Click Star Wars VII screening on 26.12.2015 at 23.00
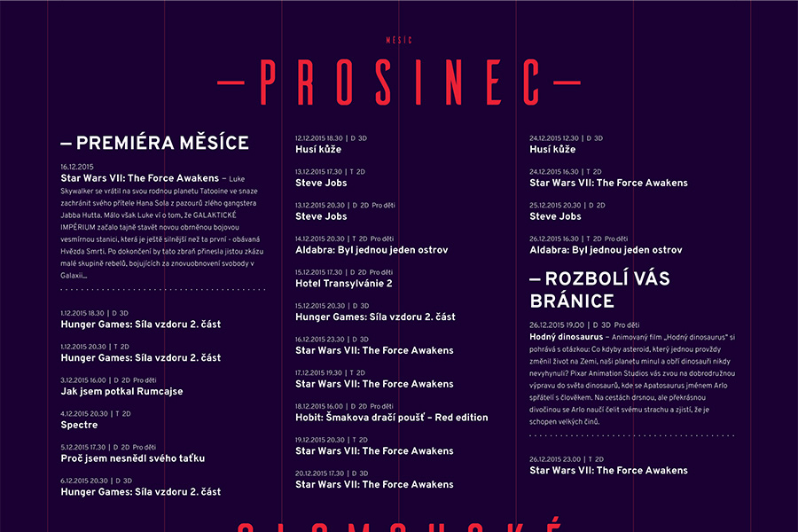The height and width of the screenshot is (532, 798). (608, 471)
